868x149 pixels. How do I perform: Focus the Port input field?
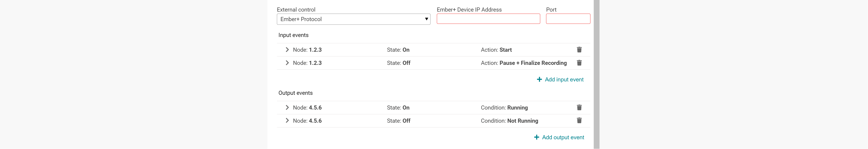tap(568, 19)
